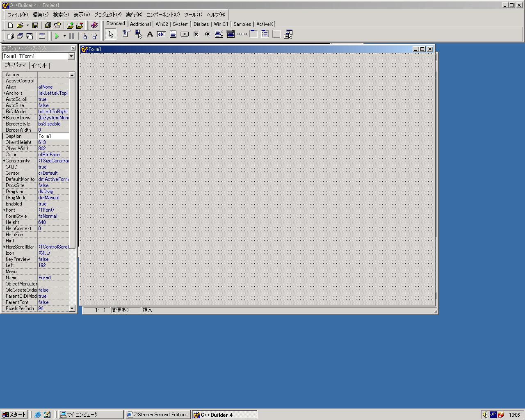This screenshot has width=525, height=420.
Task: Click inspector scrollbar down arrow
Action: coord(72,308)
